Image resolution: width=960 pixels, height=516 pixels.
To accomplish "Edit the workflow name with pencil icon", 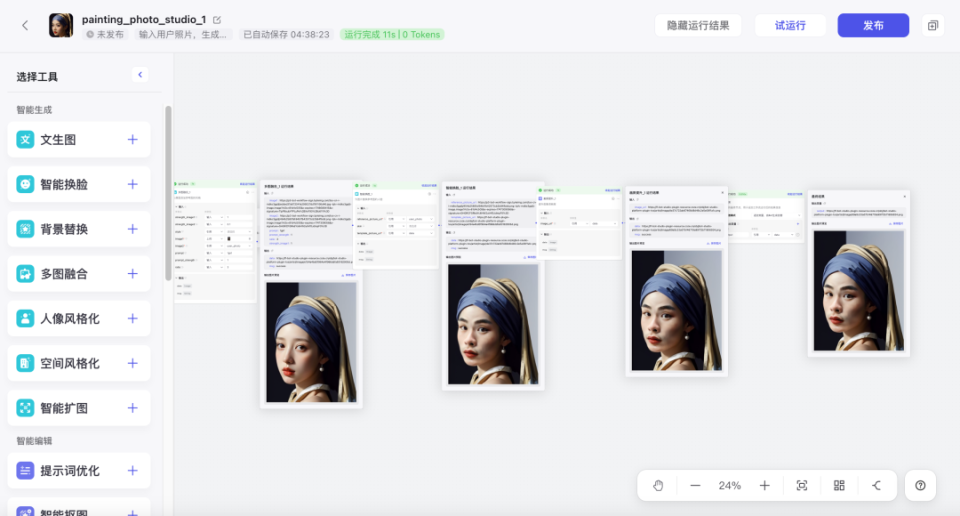I will click(217, 20).
